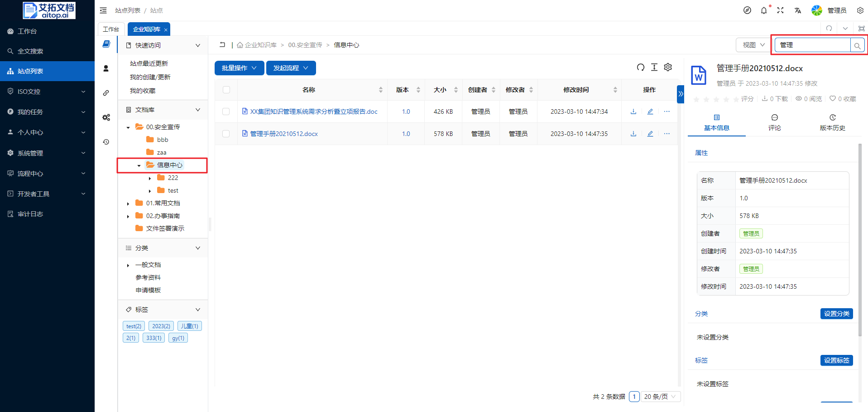Toggle the select-all checkbox in header
The image size is (868, 412).
[226, 90]
